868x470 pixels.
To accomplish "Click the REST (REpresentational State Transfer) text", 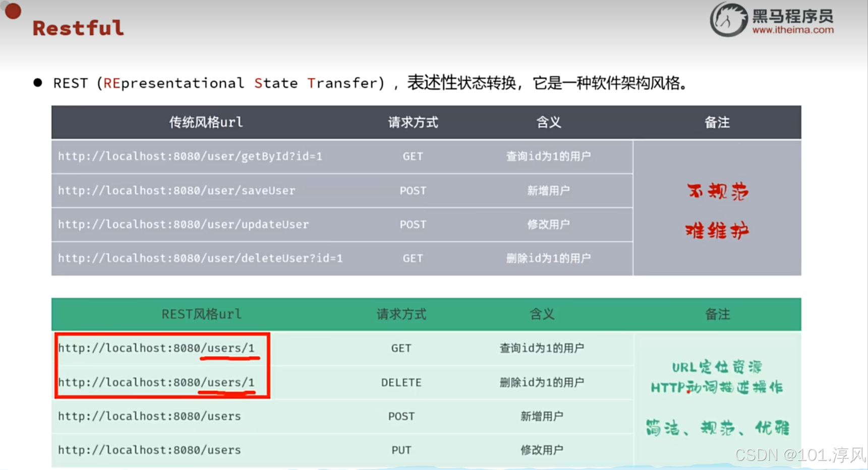I will (219, 83).
